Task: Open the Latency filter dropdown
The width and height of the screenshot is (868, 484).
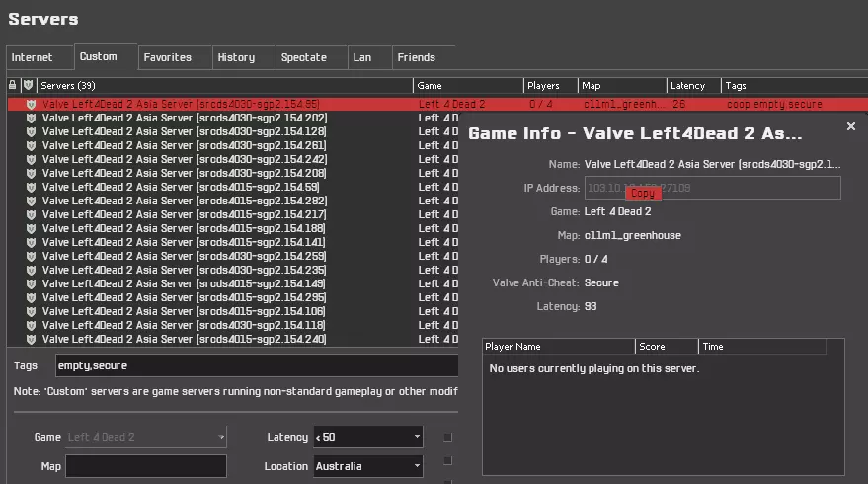Action: click(368, 437)
